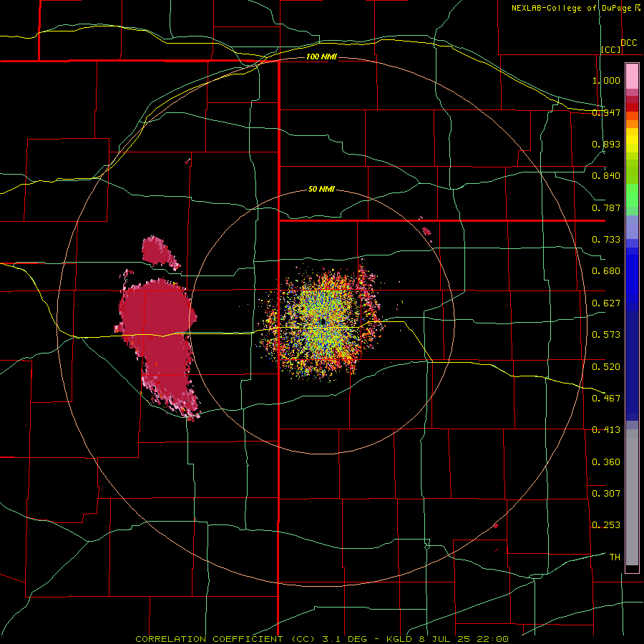
Task: Click the 0.840 color scale value
Action: [x=606, y=176]
